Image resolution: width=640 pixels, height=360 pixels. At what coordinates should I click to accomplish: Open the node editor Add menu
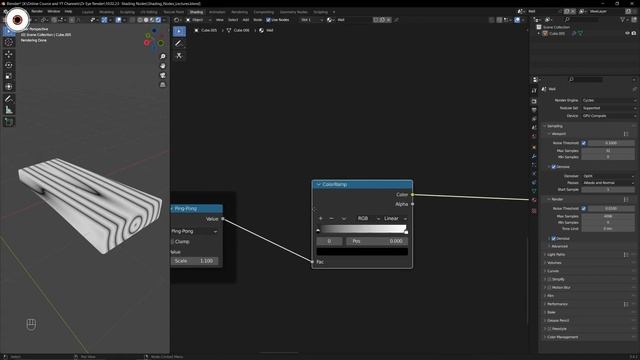point(246,20)
